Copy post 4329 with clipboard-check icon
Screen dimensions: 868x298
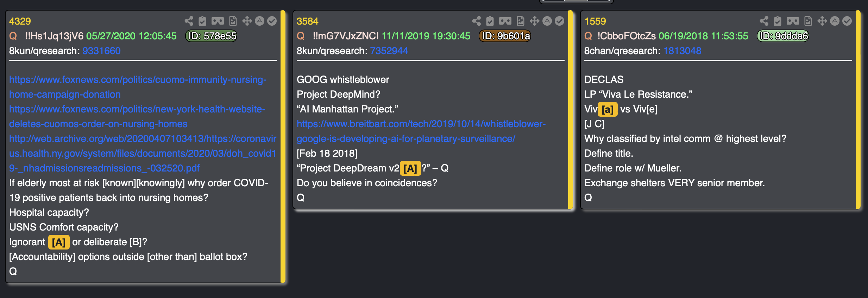pyautogui.click(x=202, y=21)
